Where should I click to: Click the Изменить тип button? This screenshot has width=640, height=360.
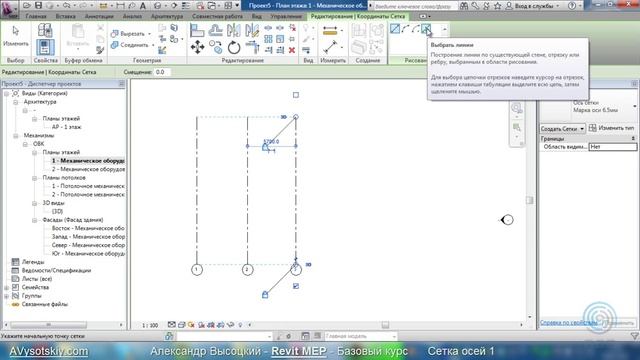tap(611, 128)
